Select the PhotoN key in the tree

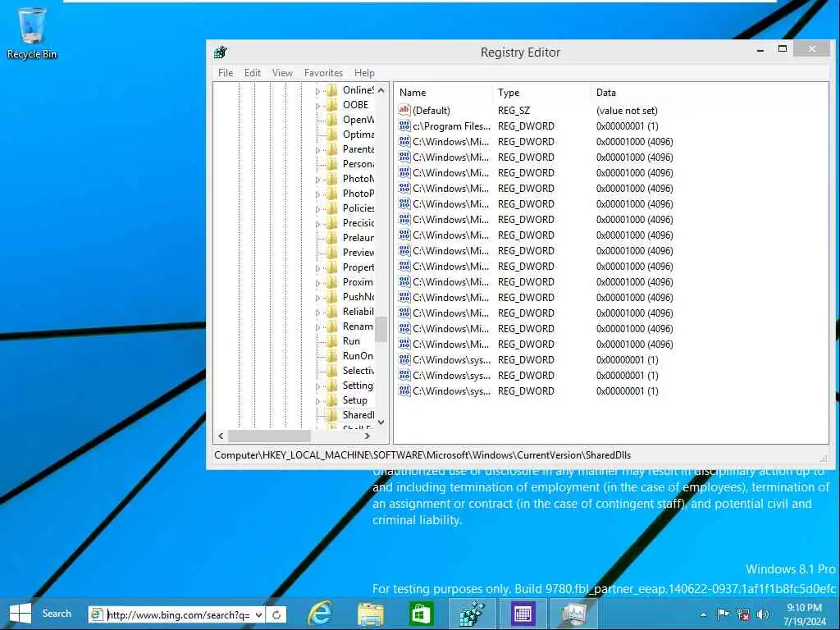(358, 179)
